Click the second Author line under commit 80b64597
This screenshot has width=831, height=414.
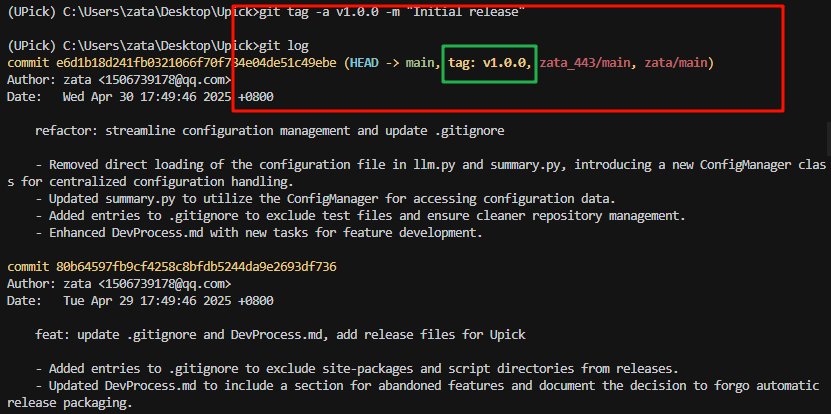pyautogui.click(x=119, y=284)
